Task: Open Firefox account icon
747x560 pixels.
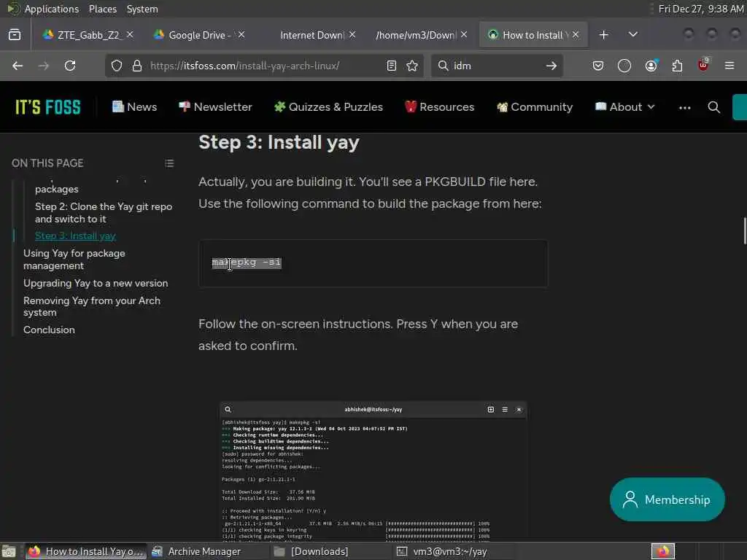Action: coord(651,66)
